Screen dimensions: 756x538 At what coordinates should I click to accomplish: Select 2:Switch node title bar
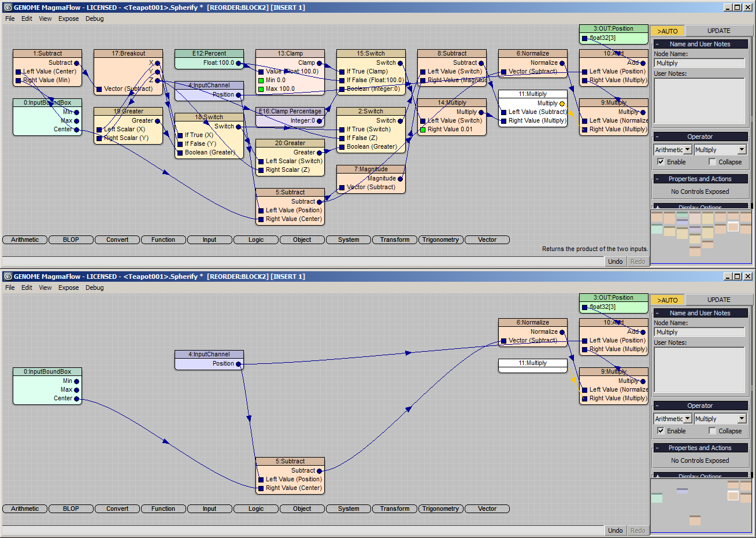(x=371, y=111)
